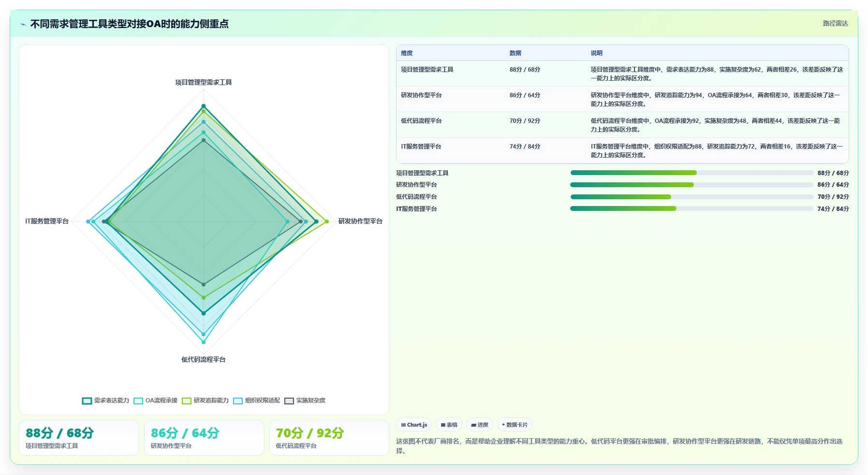This screenshot has width=868, height=475.
Task: Select the 研发协作型平台 table row name
Action: [x=421, y=95]
